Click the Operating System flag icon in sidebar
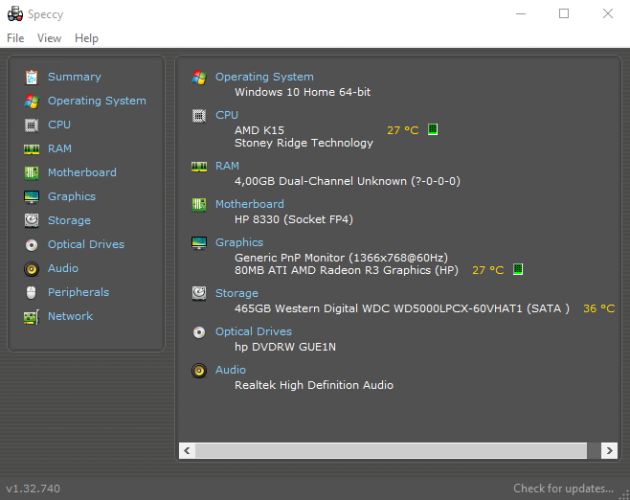630x500 pixels. [x=31, y=101]
